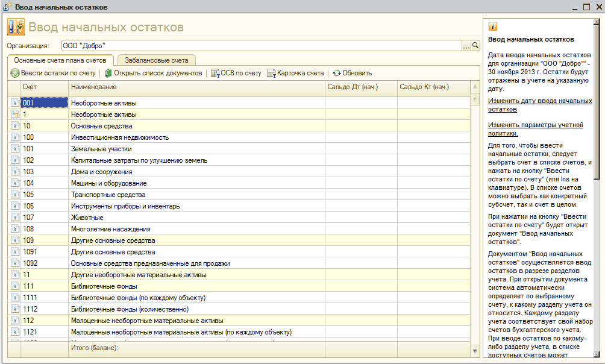
Task: Select account code 112 cell
Action: point(44,321)
